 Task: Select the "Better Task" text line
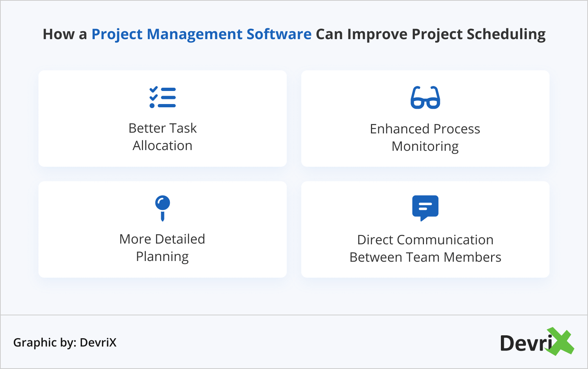(x=163, y=128)
